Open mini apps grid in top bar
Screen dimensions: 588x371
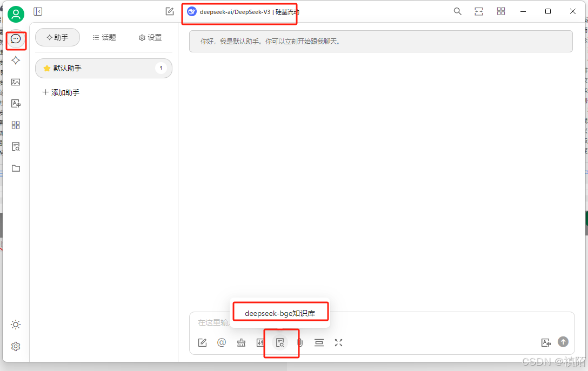501,11
